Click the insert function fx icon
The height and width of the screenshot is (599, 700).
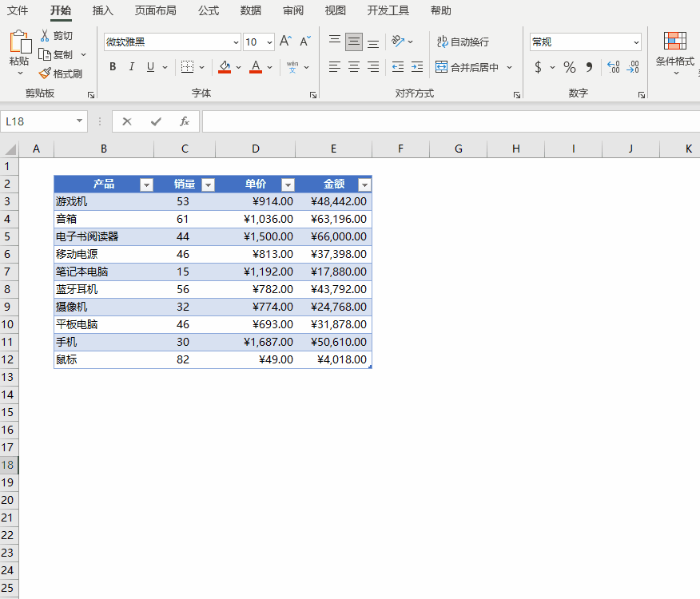pyautogui.click(x=185, y=121)
